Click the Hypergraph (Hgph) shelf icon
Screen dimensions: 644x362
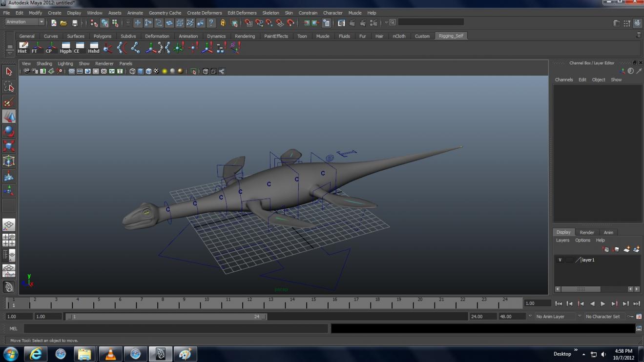pos(65,47)
